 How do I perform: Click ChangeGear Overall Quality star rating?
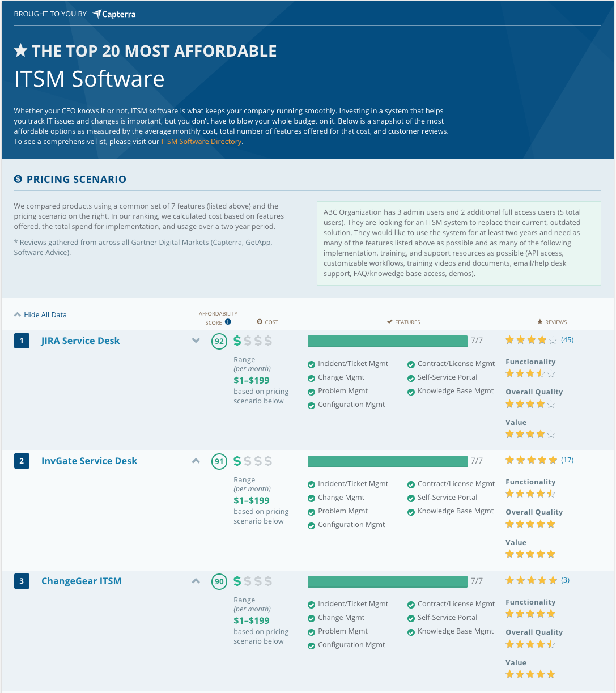[530, 645]
